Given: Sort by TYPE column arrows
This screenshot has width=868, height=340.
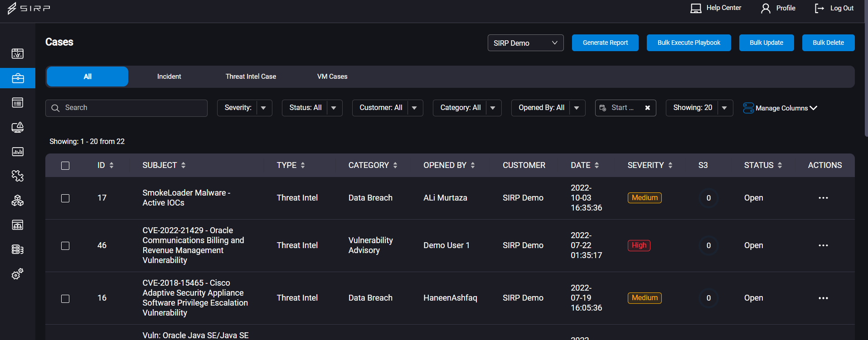Looking at the screenshot, I should click(x=303, y=165).
